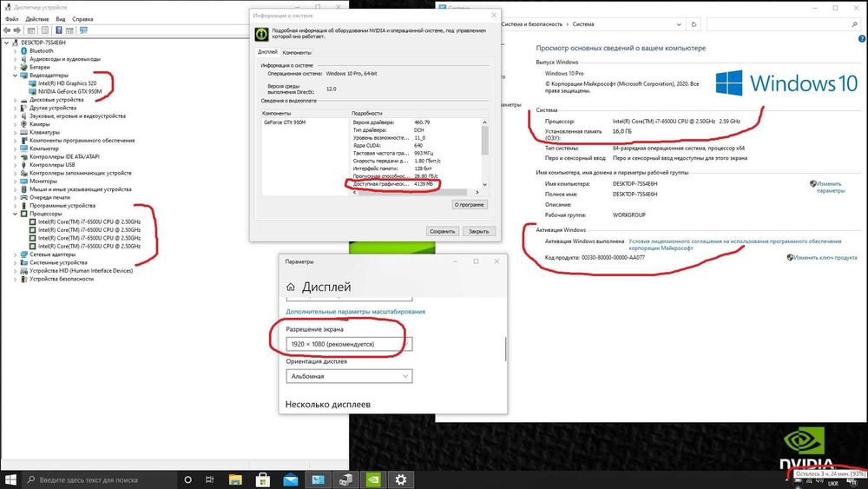Collapse the Процессоры tree node
Screen dimensions: 868x489
[15, 214]
